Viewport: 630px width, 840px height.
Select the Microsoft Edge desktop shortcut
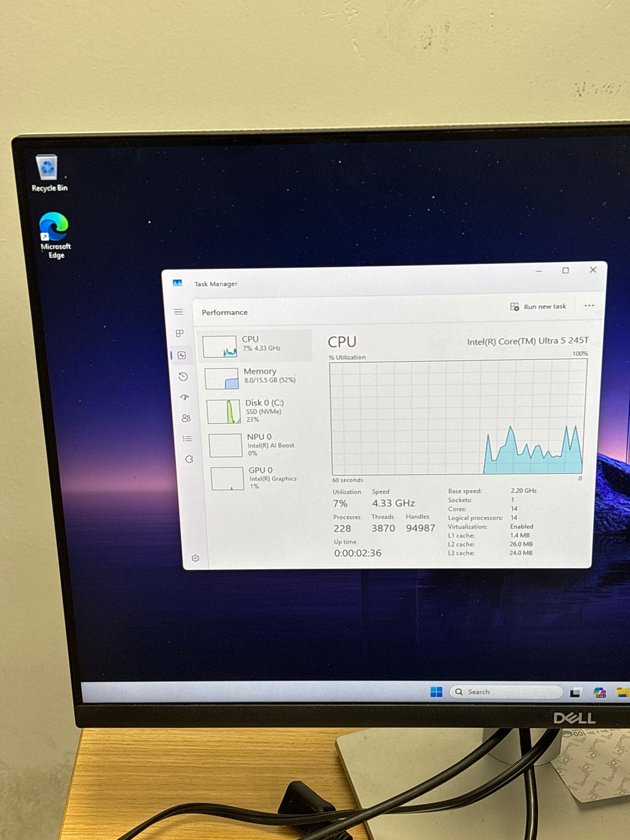click(x=55, y=236)
